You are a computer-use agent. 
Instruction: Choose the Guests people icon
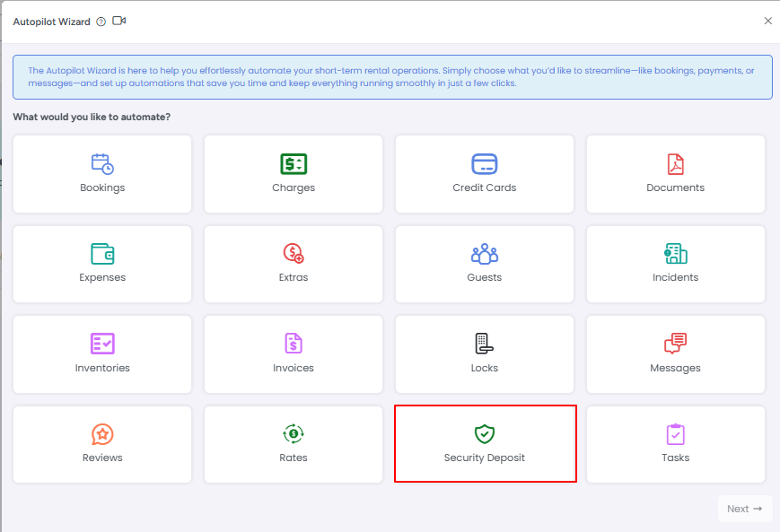point(485,254)
